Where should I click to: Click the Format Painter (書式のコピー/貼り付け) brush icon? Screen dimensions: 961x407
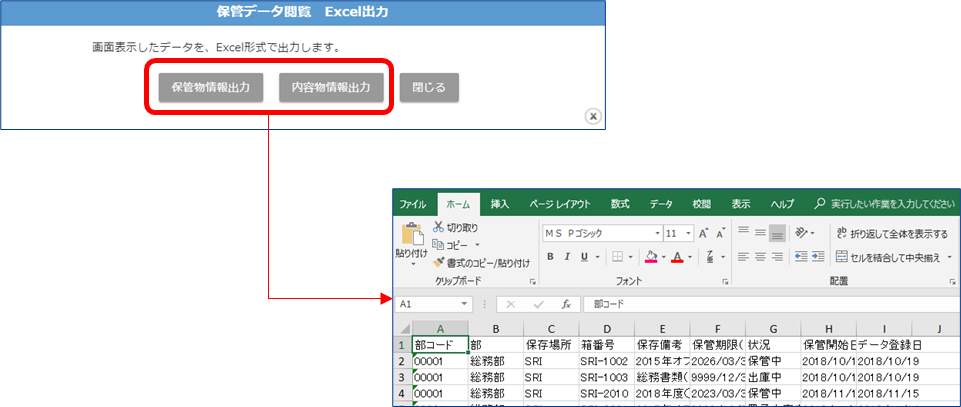point(438,261)
